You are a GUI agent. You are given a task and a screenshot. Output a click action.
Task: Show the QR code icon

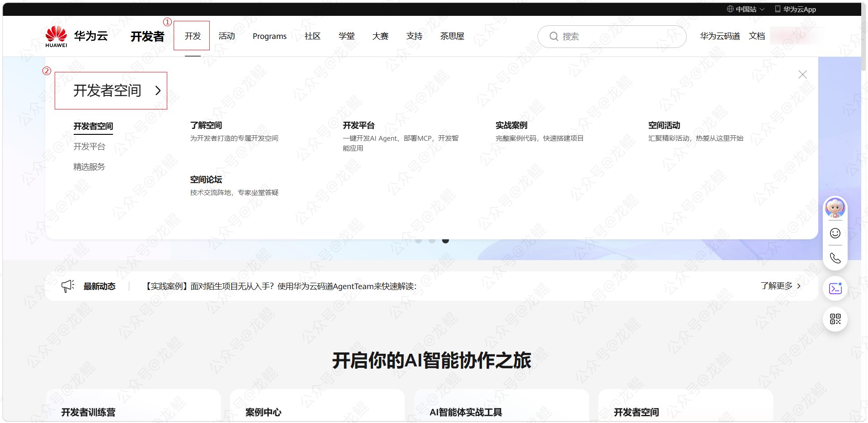click(835, 319)
